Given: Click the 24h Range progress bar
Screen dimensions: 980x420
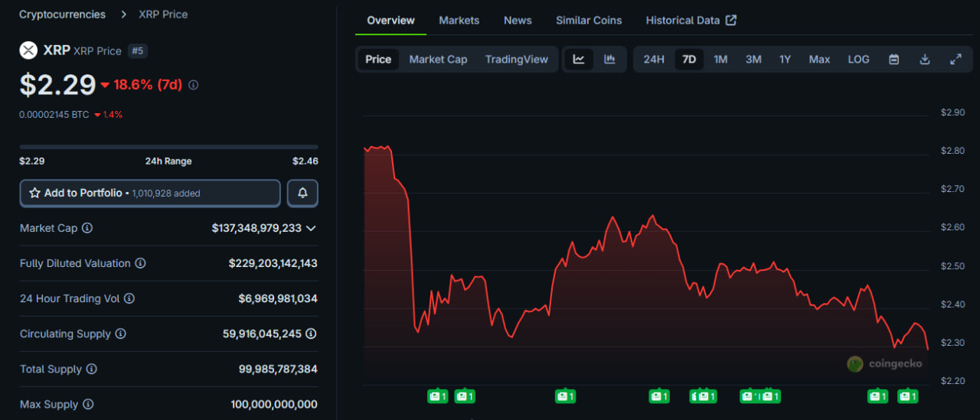Looking at the screenshot, I should tap(168, 147).
